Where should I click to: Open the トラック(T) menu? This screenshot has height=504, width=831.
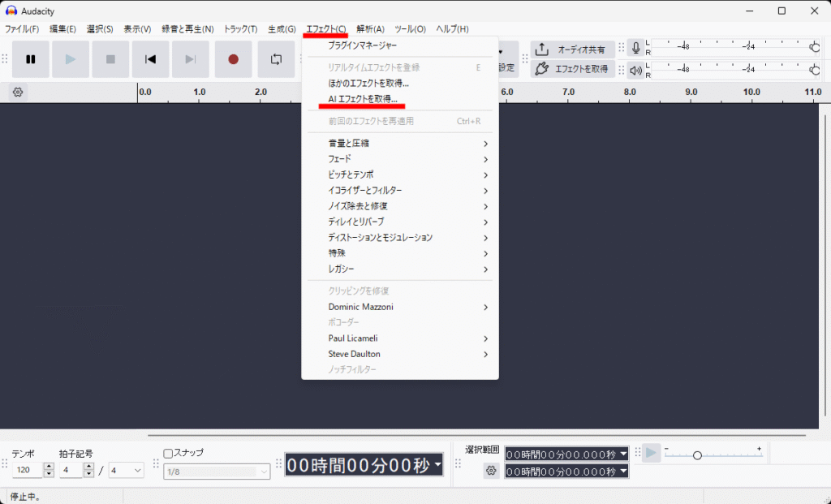[240, 29]
